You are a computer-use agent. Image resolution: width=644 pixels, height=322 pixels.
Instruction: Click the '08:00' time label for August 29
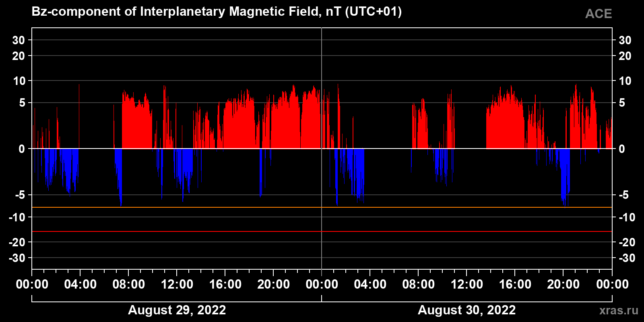[x=129, y=284]
